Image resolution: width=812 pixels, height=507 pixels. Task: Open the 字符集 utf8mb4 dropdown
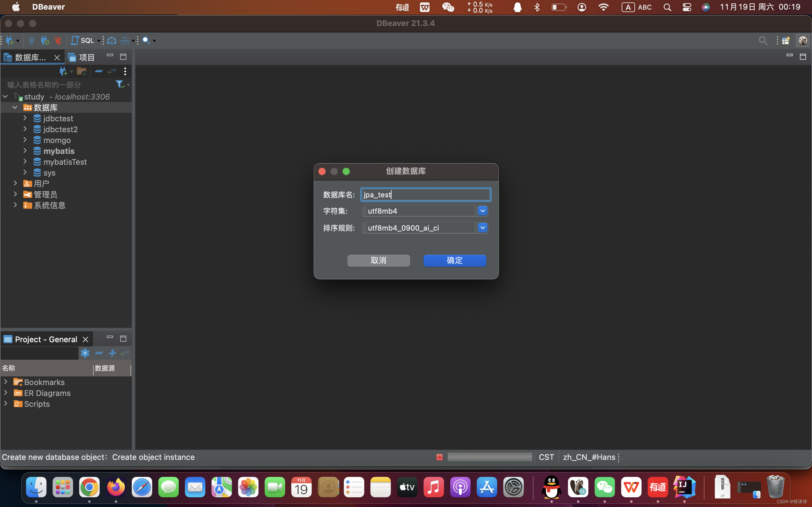tap(482, 211)
